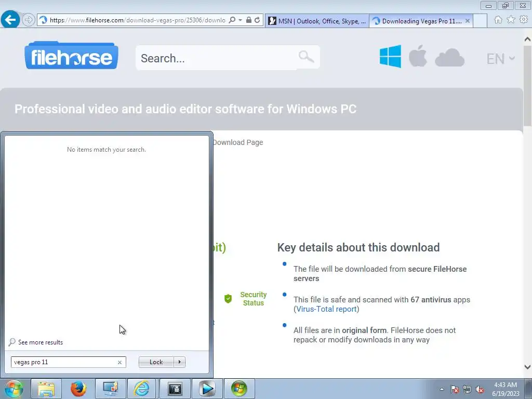Click the browser address URL text

point(137,20)
